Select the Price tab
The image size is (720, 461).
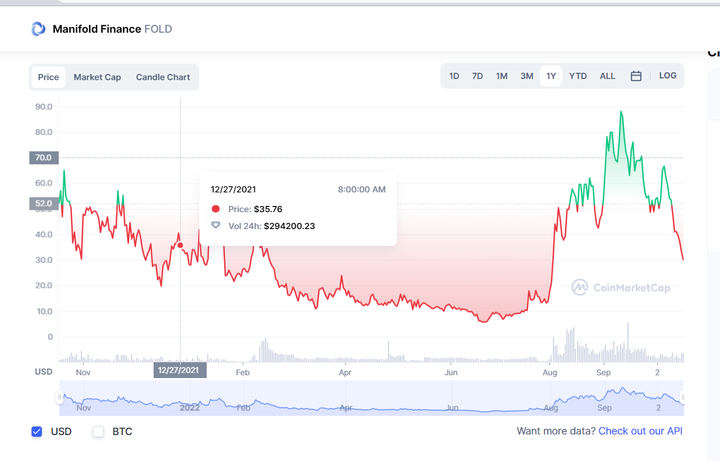[48, 77]
